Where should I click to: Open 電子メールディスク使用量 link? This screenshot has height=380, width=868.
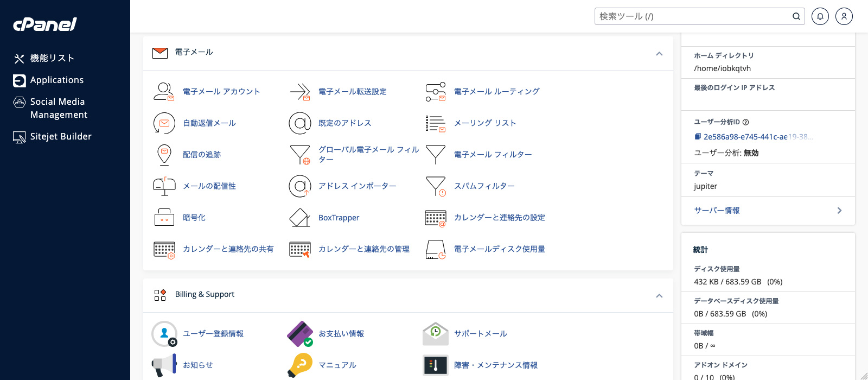pyautogui.click(x=499, y=249)
